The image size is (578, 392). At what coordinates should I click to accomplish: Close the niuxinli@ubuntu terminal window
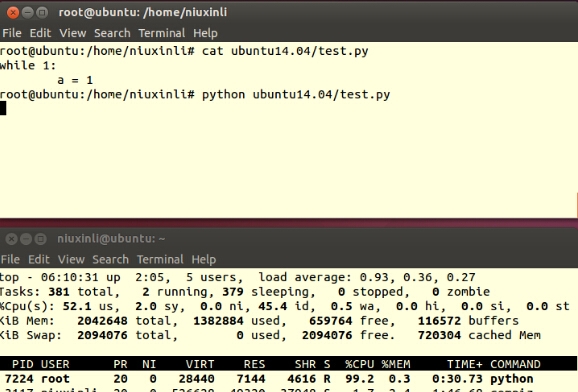(x=11, y=239)
